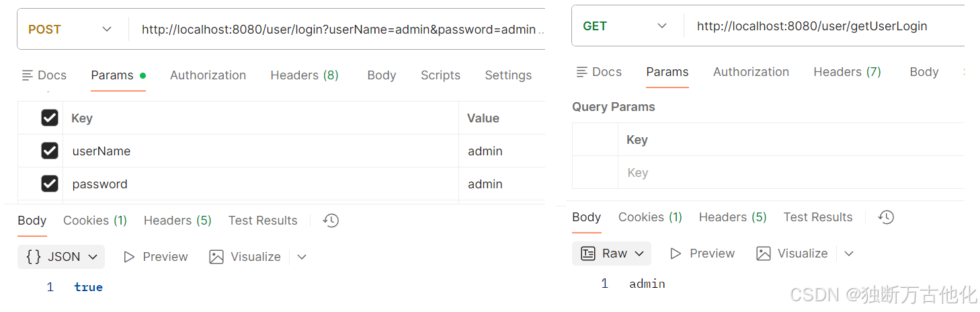Switch to Authorization tab in POST request
980x312 pixels.
click(208, 75)
